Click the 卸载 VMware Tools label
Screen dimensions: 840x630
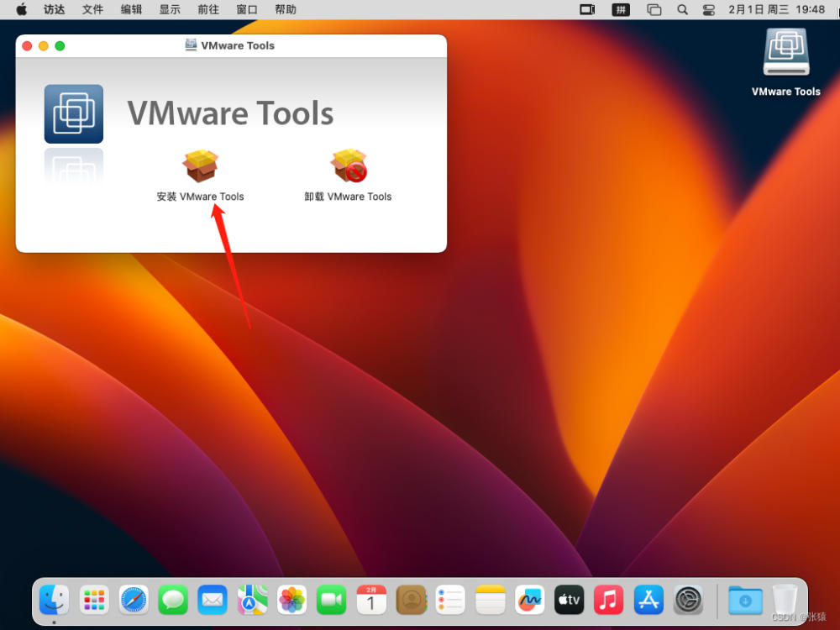click(x=349, y=197)
